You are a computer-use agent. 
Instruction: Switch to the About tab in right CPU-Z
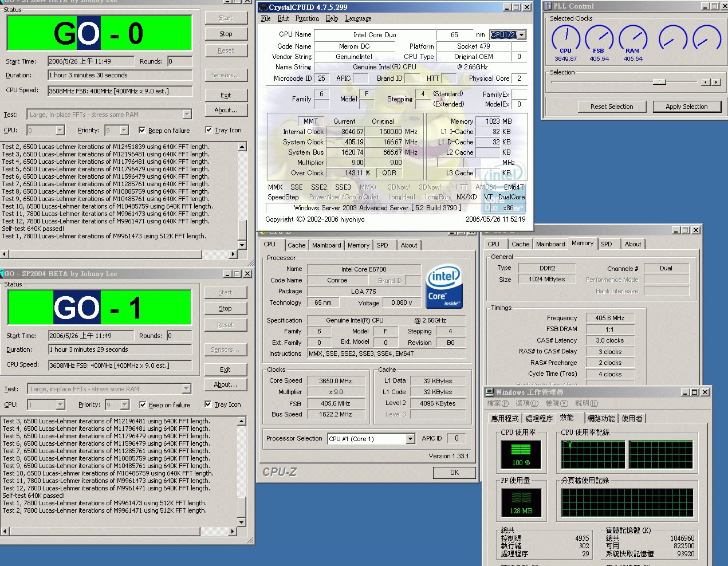click(x=633, y=244)
